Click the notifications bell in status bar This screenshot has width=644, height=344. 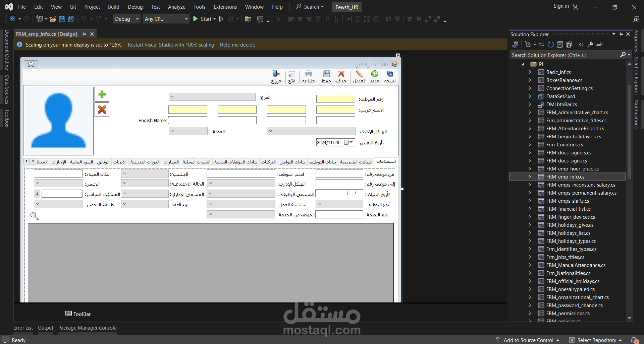click(x=635, y=340)
